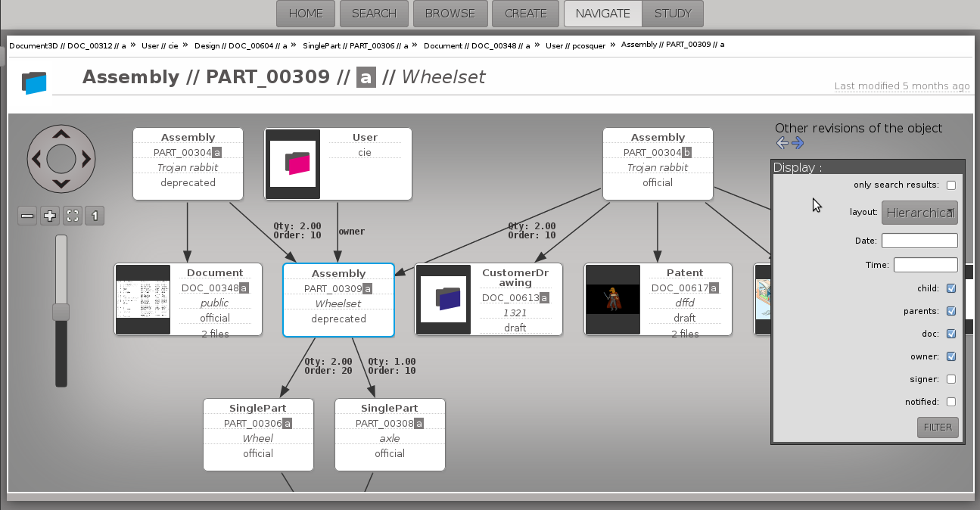Click the vertical zoom slider handle
Image resolution: width=980 pixels, height=510 pixels.
click(x=61, y=312)
